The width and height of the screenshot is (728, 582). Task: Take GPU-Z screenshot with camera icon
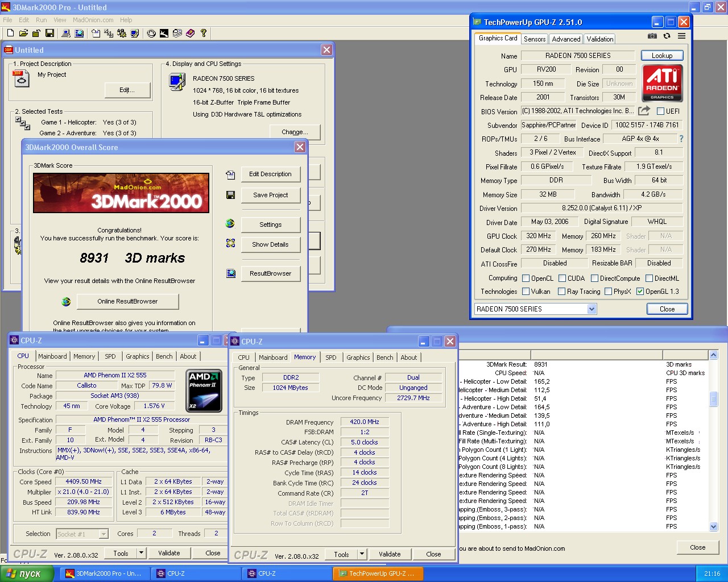[x=652, y=36]
